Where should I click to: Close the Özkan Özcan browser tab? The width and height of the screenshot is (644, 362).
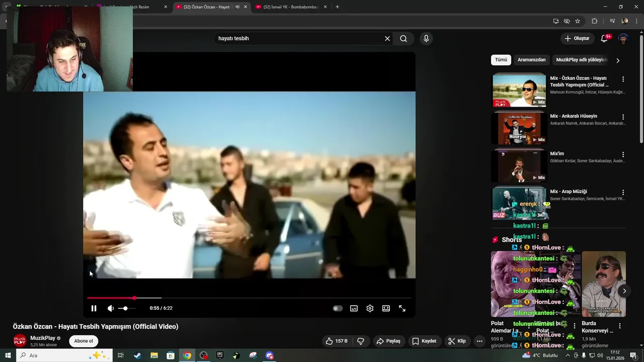pos(246,7)
